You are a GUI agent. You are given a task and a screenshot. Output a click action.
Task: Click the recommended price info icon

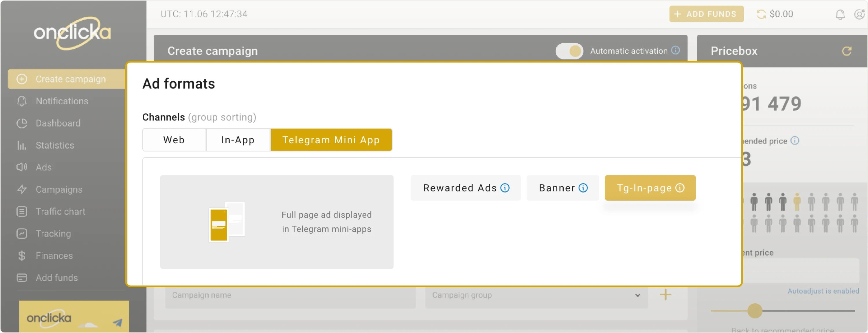pos(795,140)
